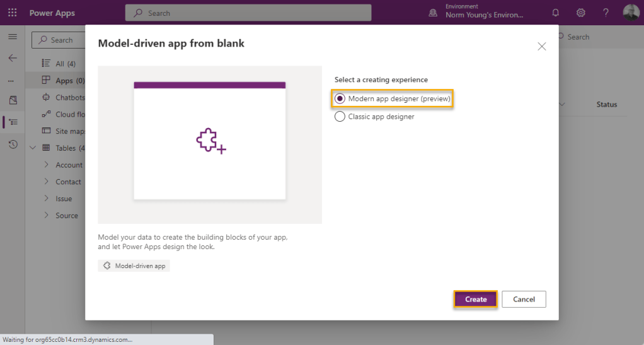
Task: Click the 'Select a creating experience' label
Action: 381,79
